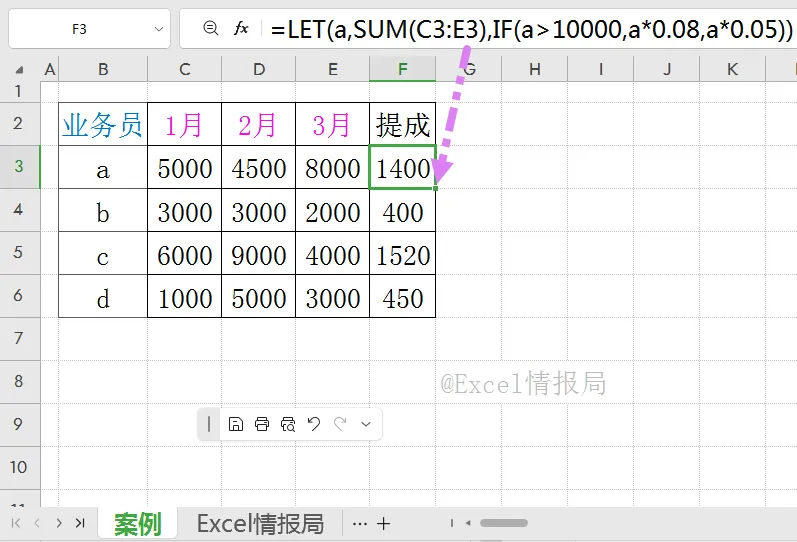
Task: Select cell with value 6000
Action: click(x=185, y=254)
